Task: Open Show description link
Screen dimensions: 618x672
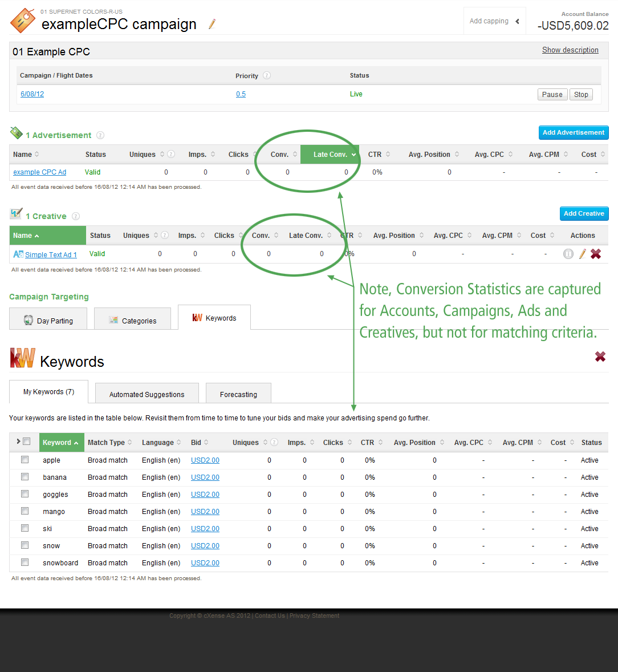Action: coord(570,50)
